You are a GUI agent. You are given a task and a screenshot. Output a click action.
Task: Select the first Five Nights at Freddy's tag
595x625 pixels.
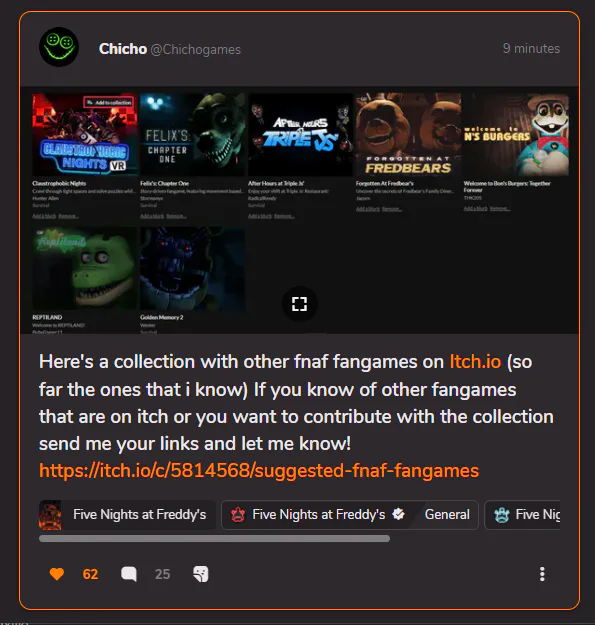click(128, 515)
